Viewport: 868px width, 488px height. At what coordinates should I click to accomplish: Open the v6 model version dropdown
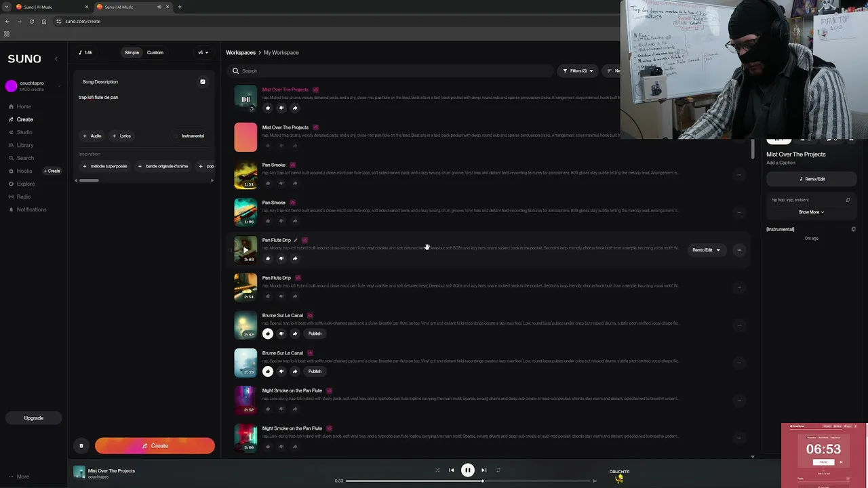pyautogui.click(x=203, y=52)
